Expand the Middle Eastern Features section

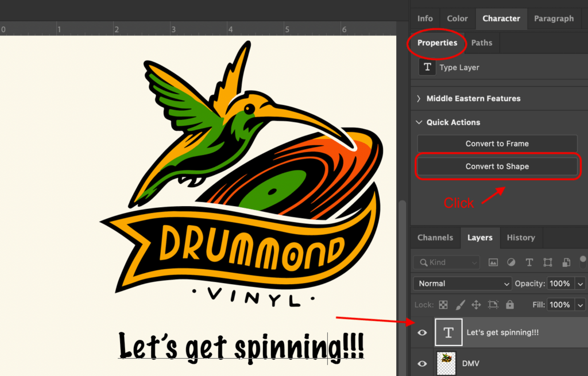(x=419, y=99)
